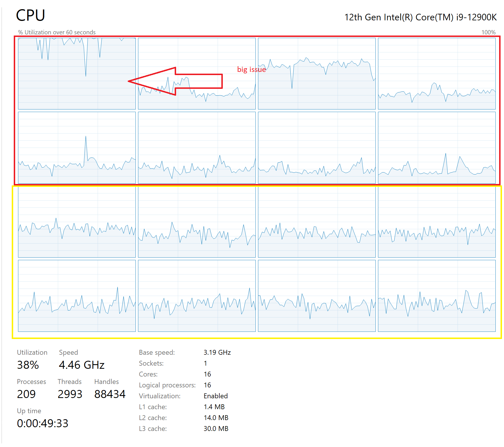Viewport: 504px width, 447px height.
Task: Click the CPU heading title
Action: (30, 15)
